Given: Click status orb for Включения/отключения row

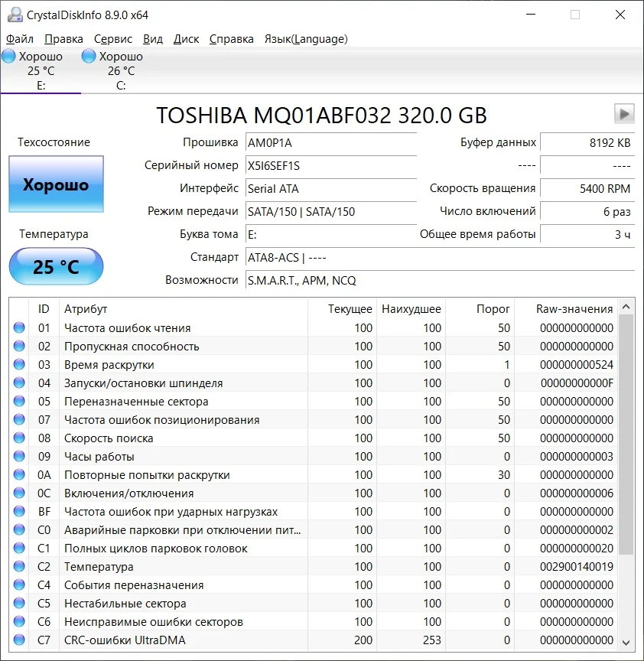Looking at the screenshot, I should coord(19,493).
